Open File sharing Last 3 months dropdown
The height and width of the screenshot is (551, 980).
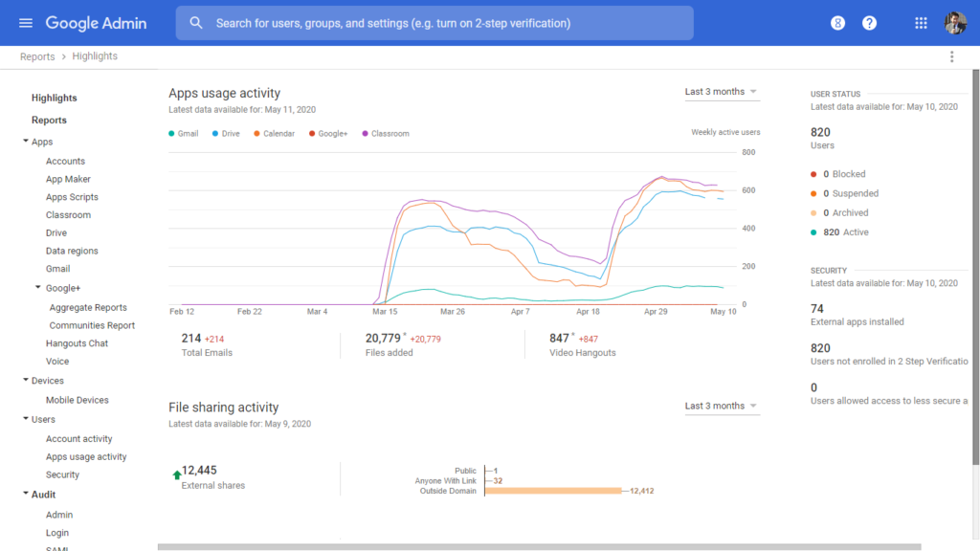(x=722, y=406)
